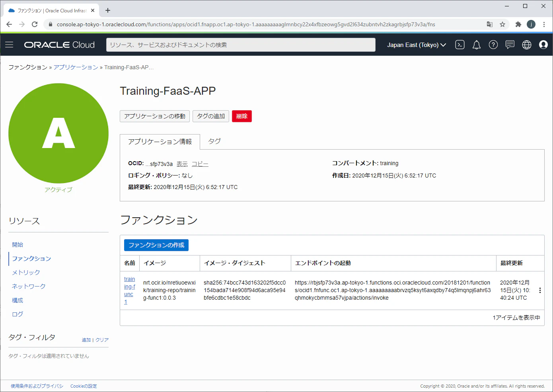553x392 pixels.
Task: Click the ファンクション breadcrumb item
Action: (28, 67)
